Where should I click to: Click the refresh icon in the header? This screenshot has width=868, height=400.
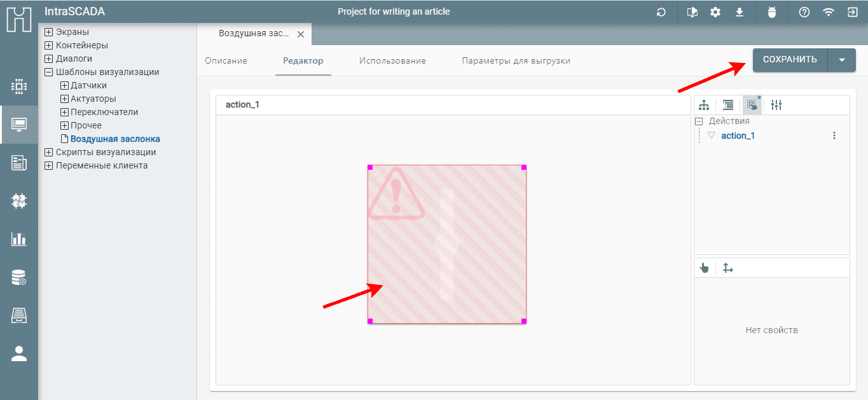661,12
